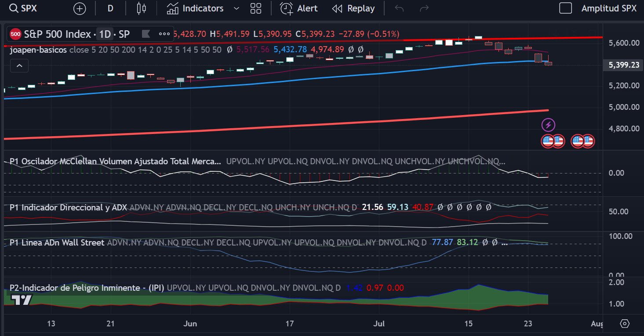Select the P1 Oscilador McClellan legend title

115,161
